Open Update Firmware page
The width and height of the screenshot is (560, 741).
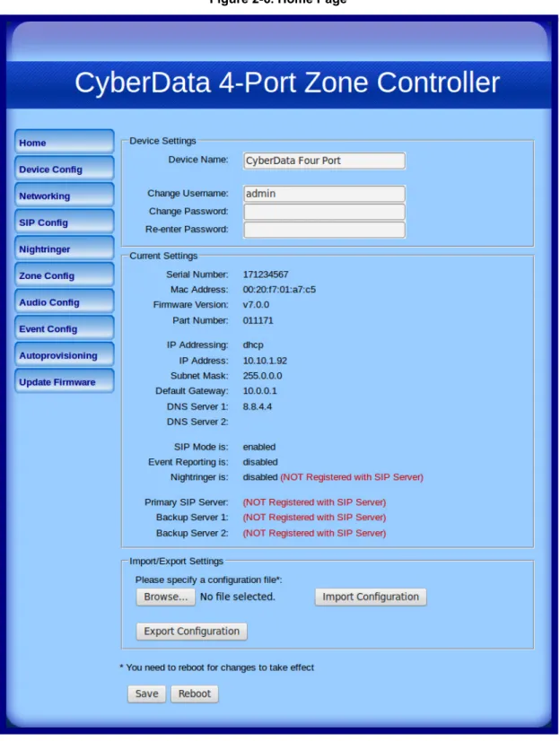[65, 381]
